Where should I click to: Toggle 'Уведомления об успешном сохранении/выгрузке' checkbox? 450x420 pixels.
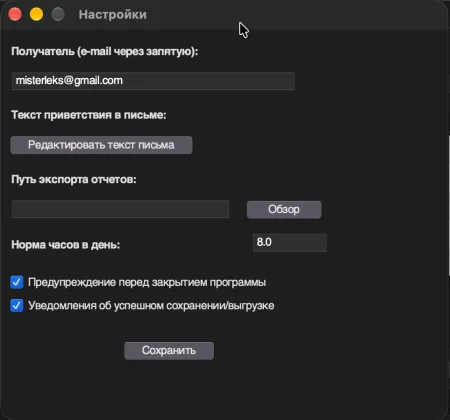(17, 305)
